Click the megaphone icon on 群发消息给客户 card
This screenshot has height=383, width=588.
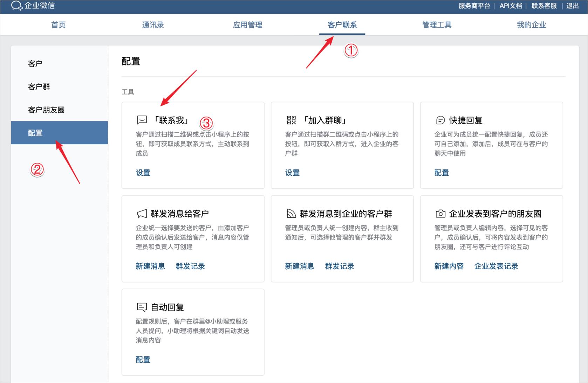pyautogui.click(x=141, y=213)
